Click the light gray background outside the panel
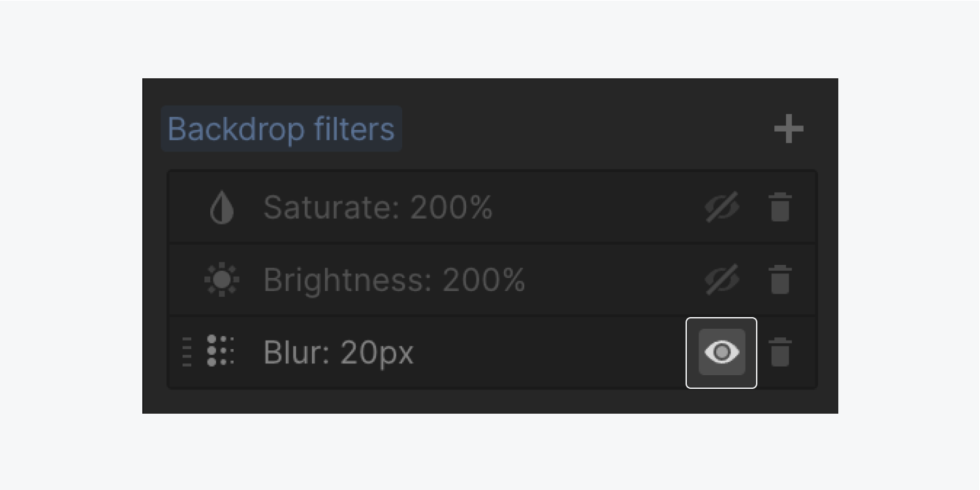 [490, 39]
